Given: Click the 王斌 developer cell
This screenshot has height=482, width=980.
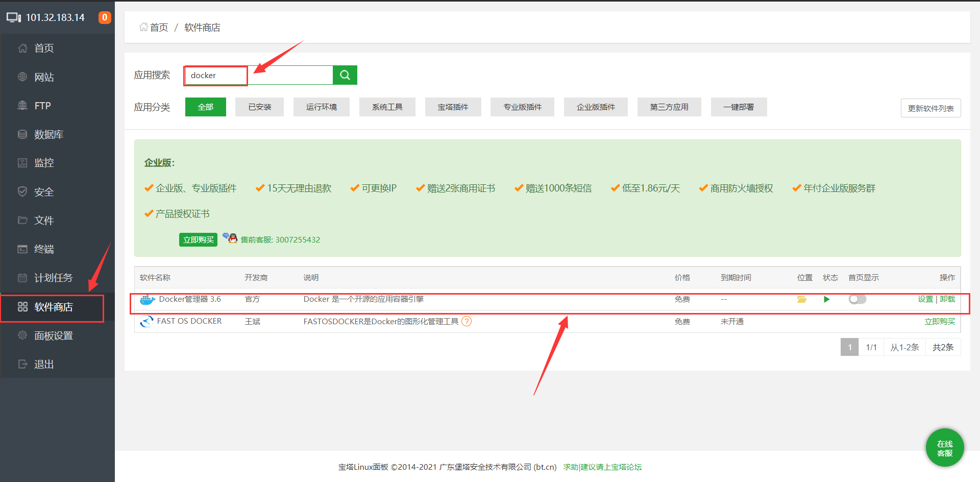Looking at the screenshot, I should tap(253, 322).
